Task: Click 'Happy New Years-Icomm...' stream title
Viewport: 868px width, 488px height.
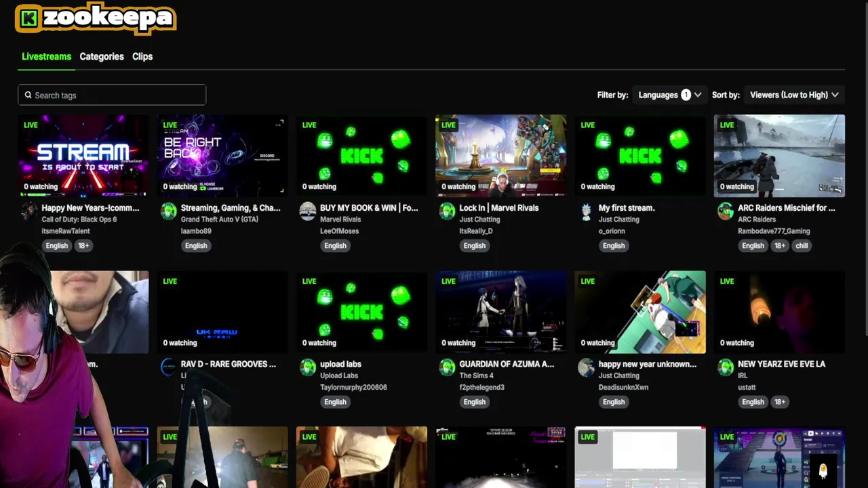Action: point(90,208)
